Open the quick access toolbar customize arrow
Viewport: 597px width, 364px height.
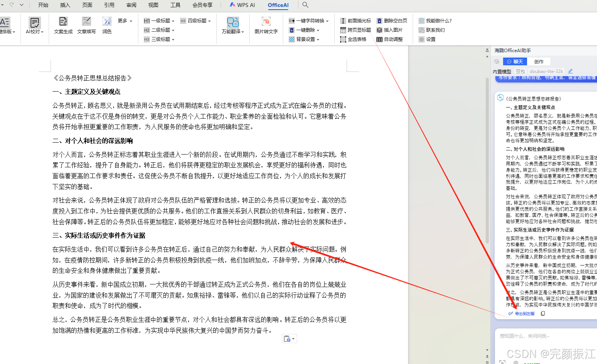point(22,5)
